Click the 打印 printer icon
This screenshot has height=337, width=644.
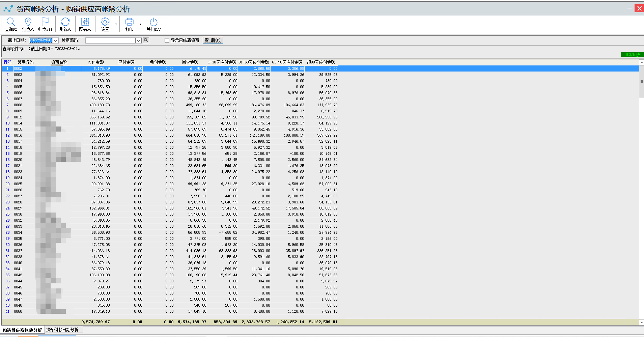[x=129, y=22]
